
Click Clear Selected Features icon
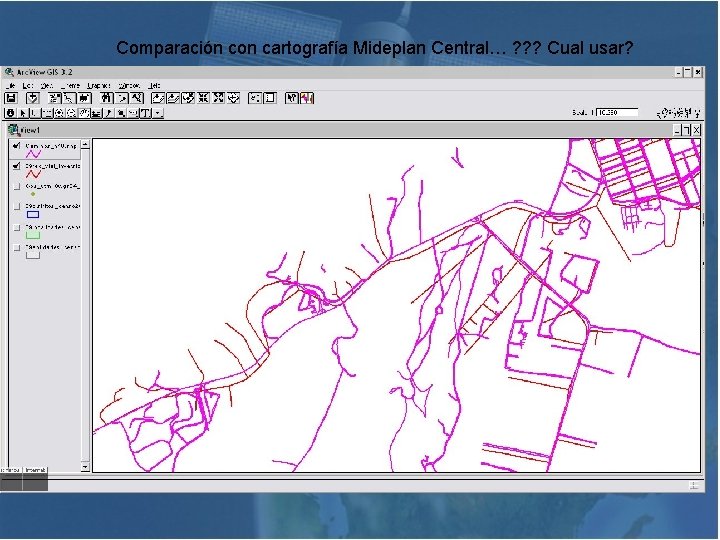pyautogui.click(x=270, y=98)
